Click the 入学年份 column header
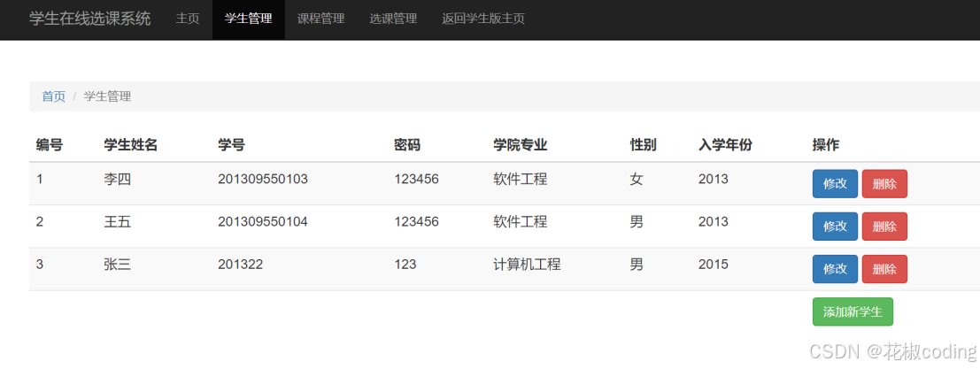The width and height of the screenshot is (980, 369). tap(725, 145)
